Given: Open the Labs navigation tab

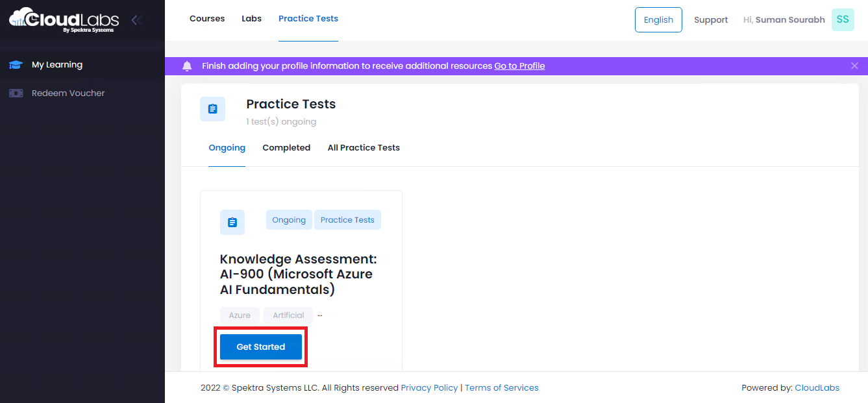Looking at the screenshot, I should [x=251, y=19].
